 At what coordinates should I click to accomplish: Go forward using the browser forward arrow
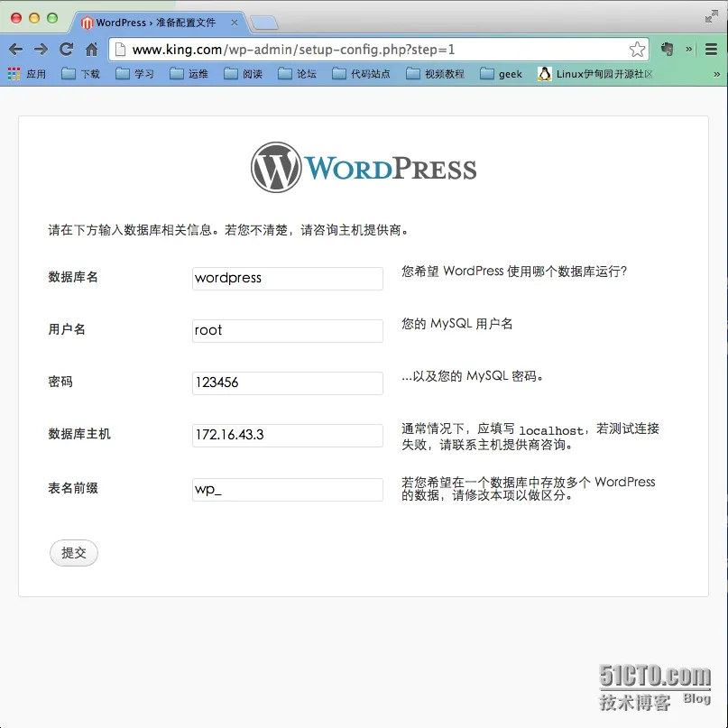[x=41, y=50]
